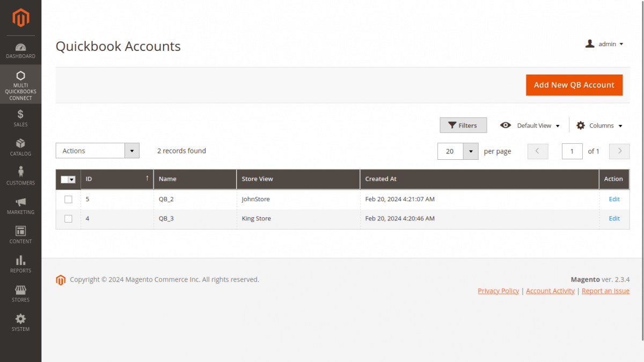The height and width of the screenshot is (362, 644).
Task: Click the Store View column header
Action: tap(298, 179)
